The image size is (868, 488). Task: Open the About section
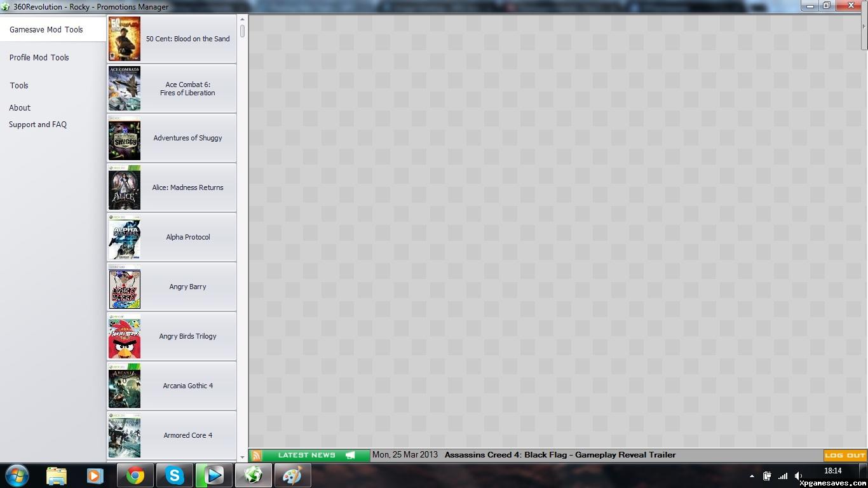pos(20,108)
